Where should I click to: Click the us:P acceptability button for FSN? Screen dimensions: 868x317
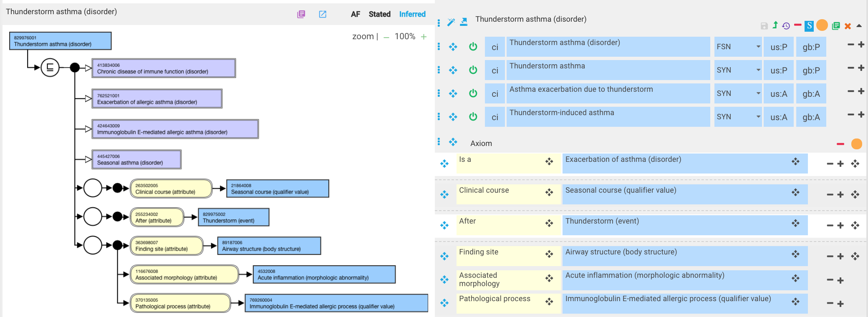click(x=779, y=47)
